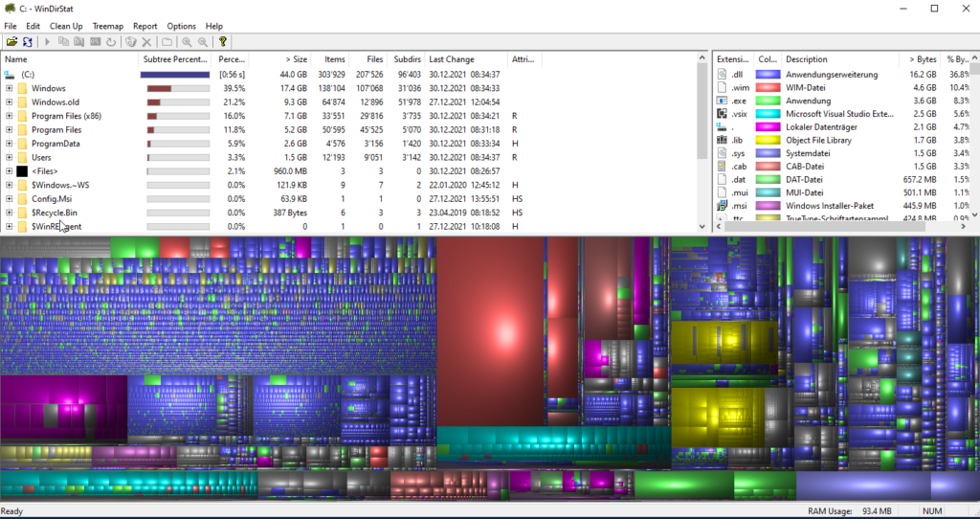The image size is (980, 519).
Task: Click the yellow .lib color swatch
Action: [768, 140]
